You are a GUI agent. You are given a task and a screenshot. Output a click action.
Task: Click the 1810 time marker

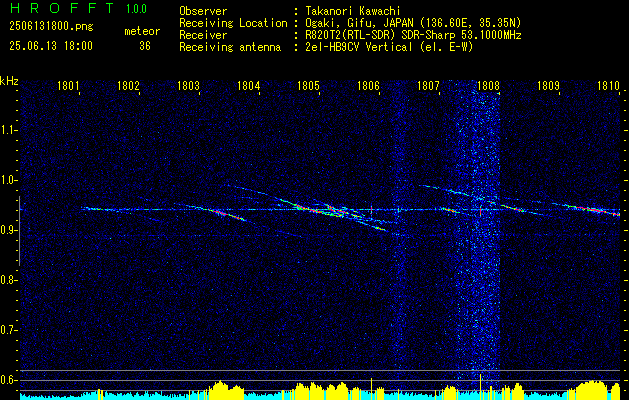click(608, 85)
